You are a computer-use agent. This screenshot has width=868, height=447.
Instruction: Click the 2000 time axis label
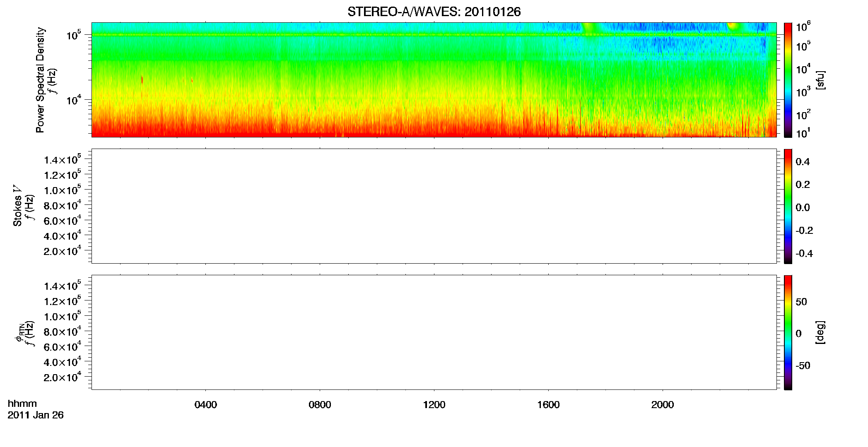coord(663,405)
